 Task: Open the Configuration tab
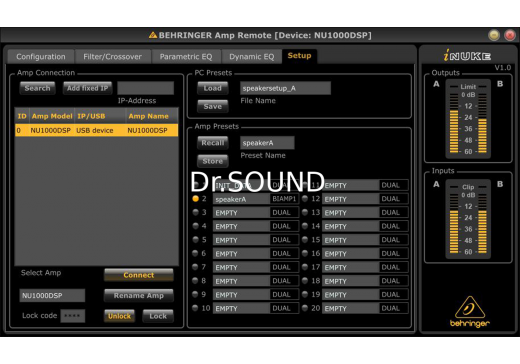pos(41,57)
